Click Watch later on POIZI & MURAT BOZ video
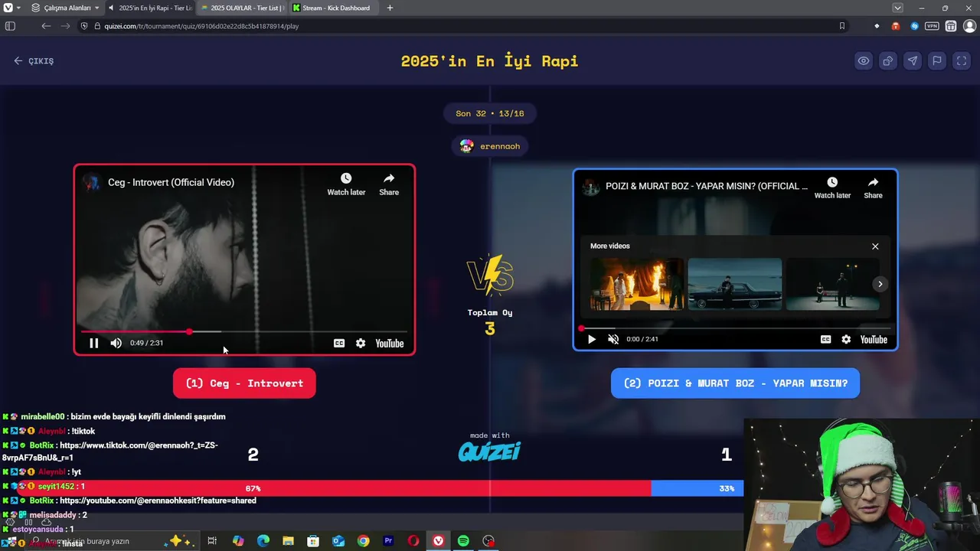This screenshot has width=980, height=551. coord(832,187)
